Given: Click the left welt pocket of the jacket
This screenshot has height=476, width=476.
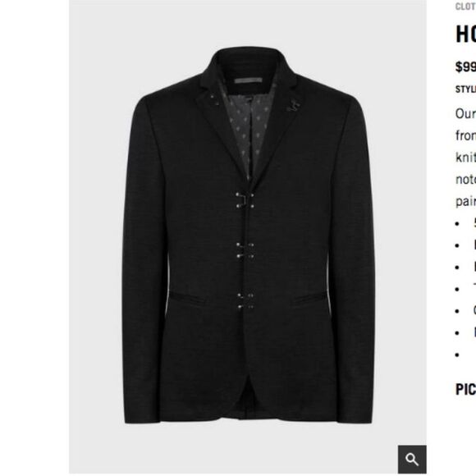Looking at the screenshot, I should pos(188,297).
